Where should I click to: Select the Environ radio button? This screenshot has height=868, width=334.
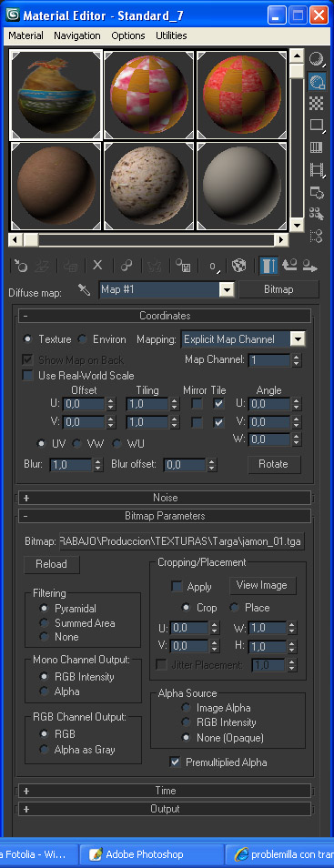(82, 339)
